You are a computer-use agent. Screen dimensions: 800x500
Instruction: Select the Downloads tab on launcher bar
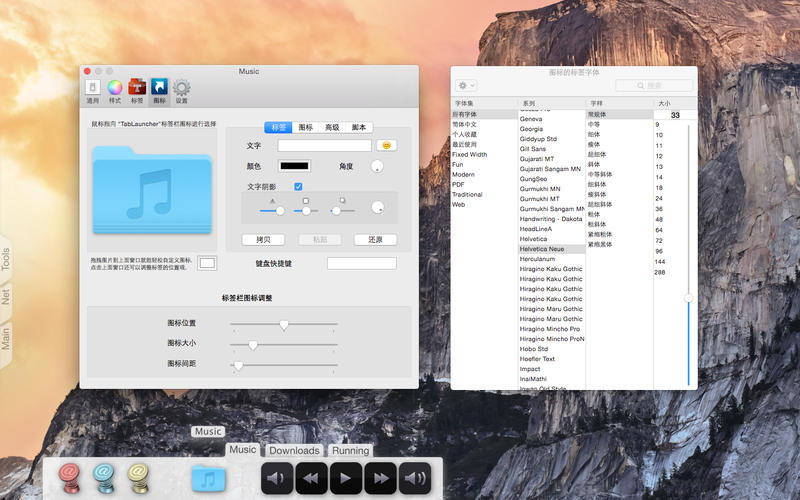click(x=294, y=451)
